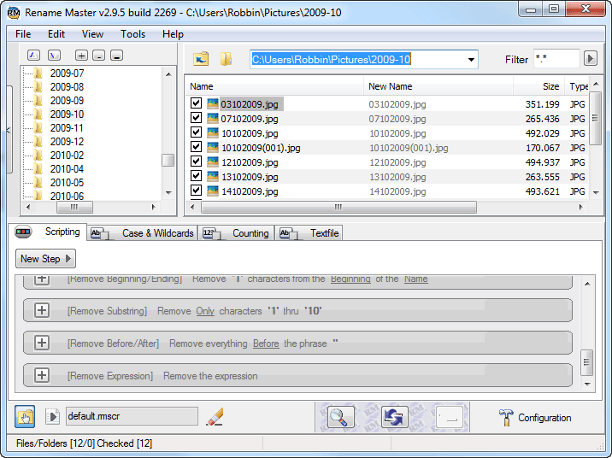Click the highlighted folder hand icon at bottom-left
This screenshot has height=458, width=612.
click(x=25, y=416)
